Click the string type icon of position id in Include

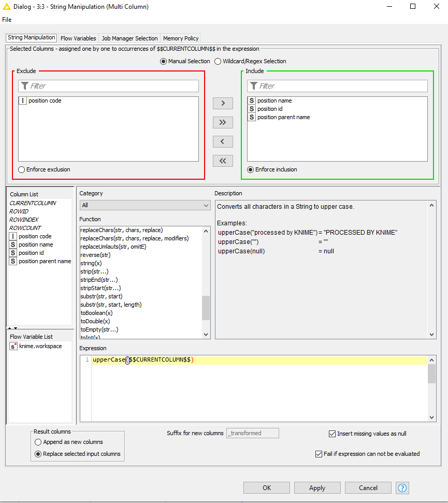tap(252, 109)
